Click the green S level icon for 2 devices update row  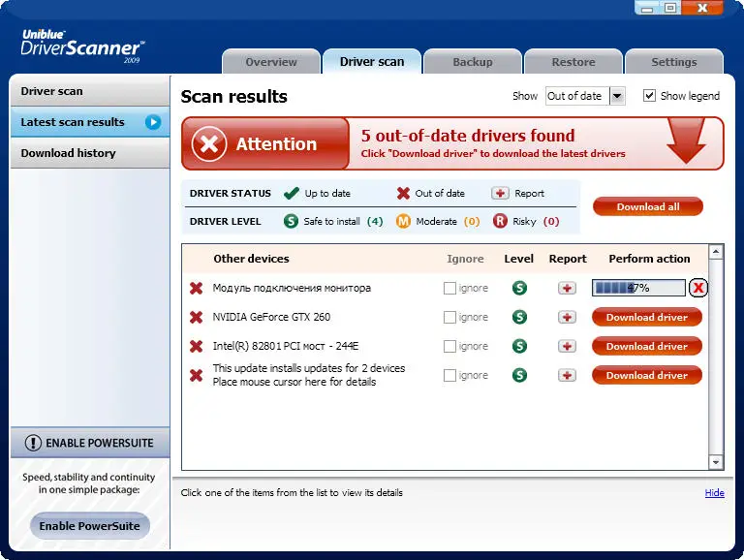pos(519,375)
